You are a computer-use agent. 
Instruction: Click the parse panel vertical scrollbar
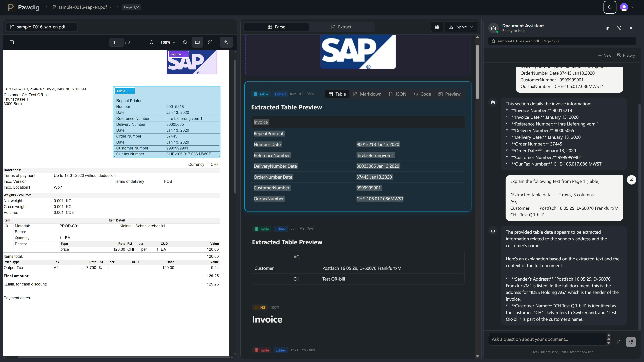click(x=477, y=72)
